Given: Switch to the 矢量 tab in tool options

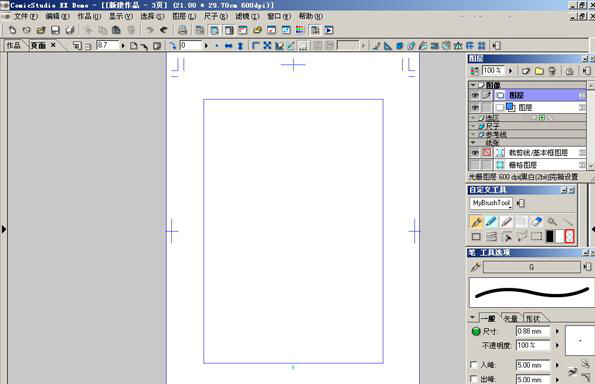Looking at the screenshot, I should (x=511, y=318).
